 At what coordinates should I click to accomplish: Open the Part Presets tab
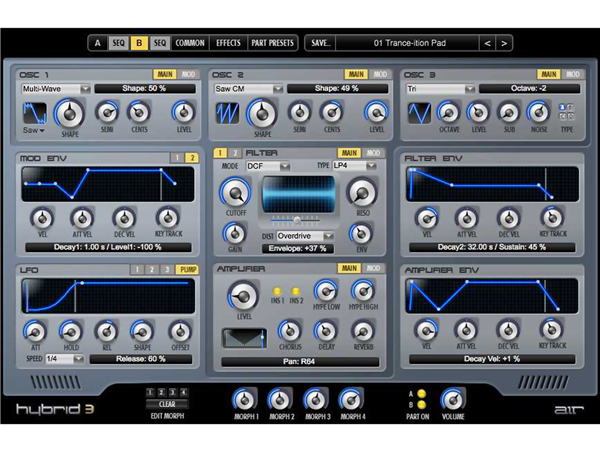pyautogui.click(x=272, y=43)
